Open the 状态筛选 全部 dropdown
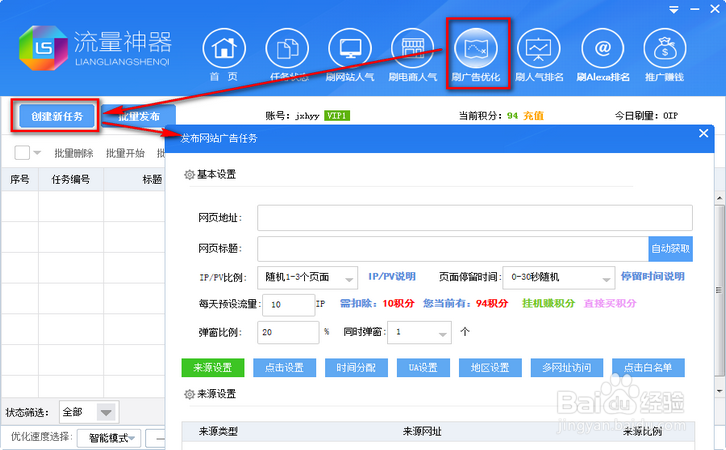This screenshot has width=726, height=450. 89,412
